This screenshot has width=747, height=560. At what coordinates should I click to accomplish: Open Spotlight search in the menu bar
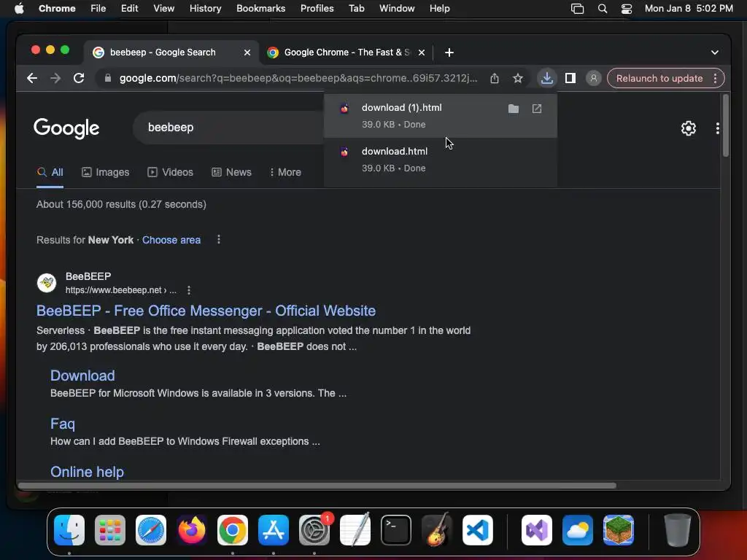[x=602, y=9]
